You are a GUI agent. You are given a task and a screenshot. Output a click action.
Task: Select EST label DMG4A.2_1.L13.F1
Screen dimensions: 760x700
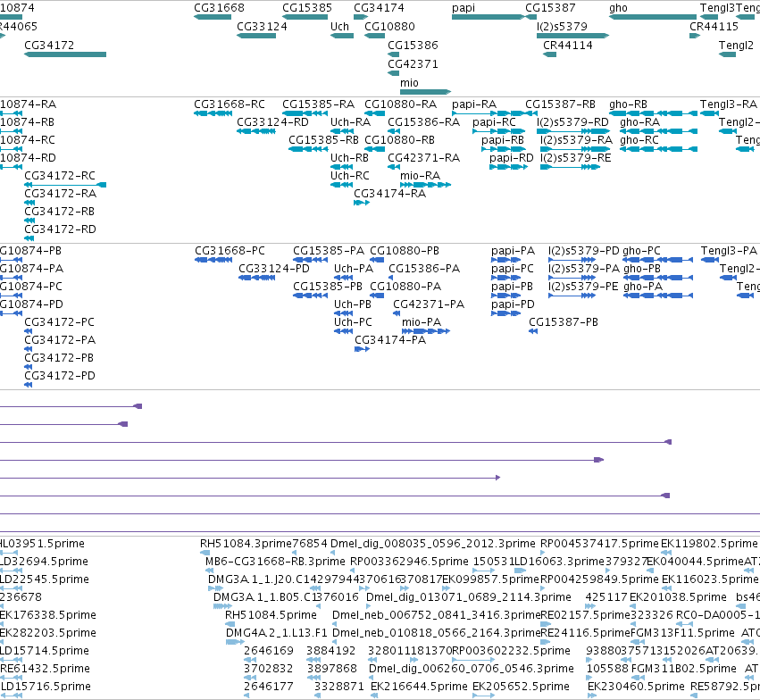click(276, 634)
